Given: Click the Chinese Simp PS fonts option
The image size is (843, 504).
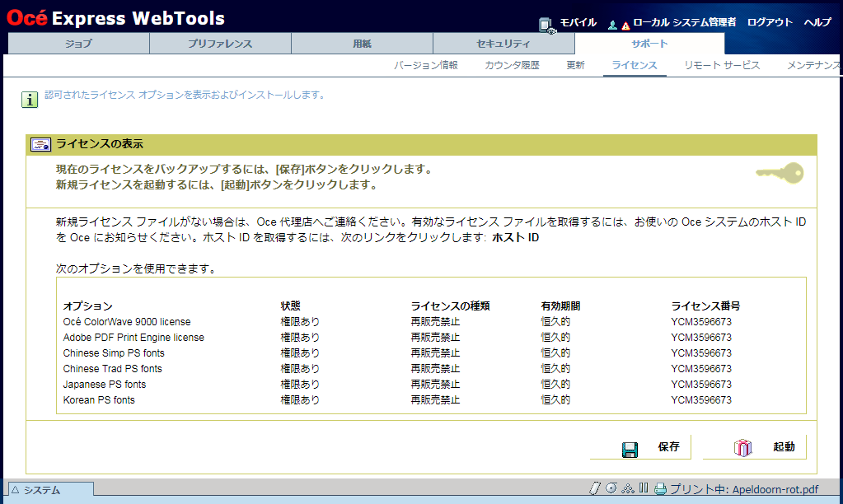Looking at the screenshot, I should (114, 353).
